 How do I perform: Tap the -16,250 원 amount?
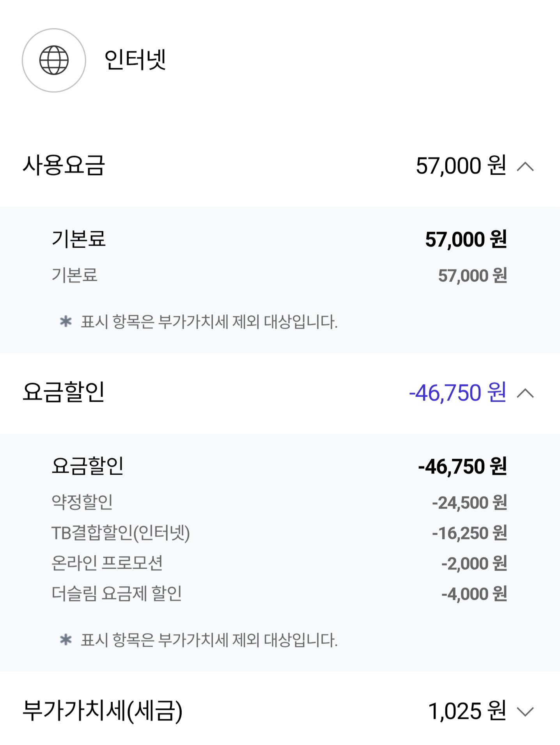click(x=470, y=533)
